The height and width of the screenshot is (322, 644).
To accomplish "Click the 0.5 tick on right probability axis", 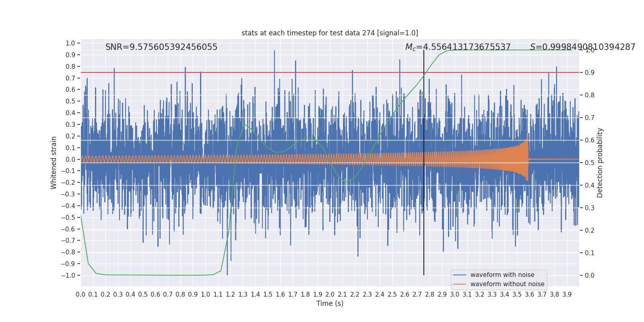I will click(590, 163).
